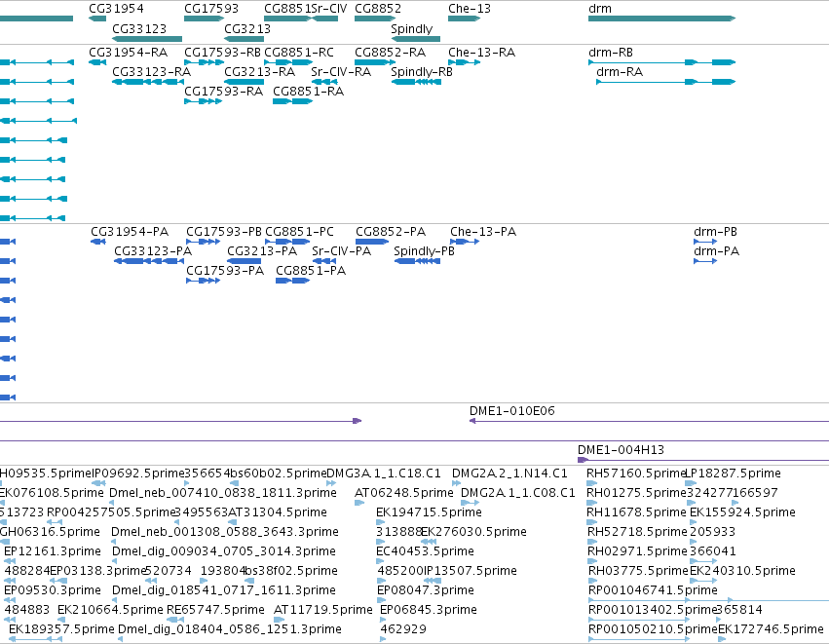Image resolution: width=829 pixels, height=644 pixels.
Task: Select the CG31954 gene label
Action: [116, 9]
